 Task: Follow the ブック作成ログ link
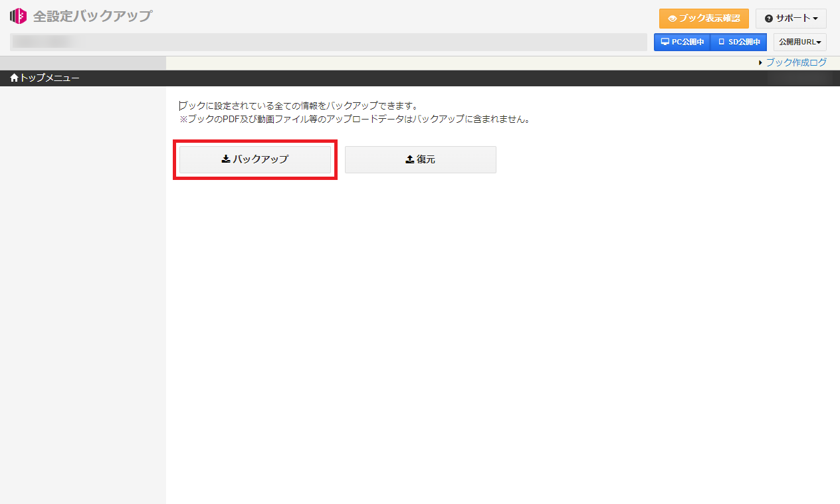point(797,62)
